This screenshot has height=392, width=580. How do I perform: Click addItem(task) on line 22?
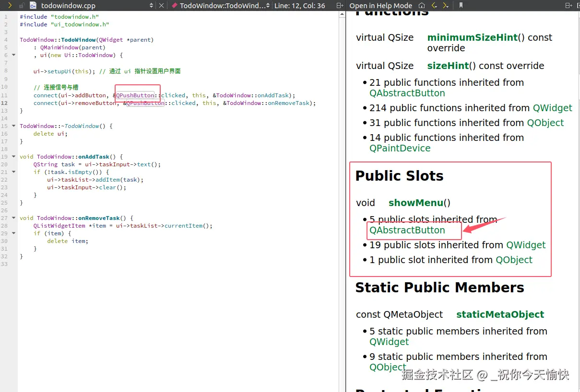click(x=118, y=180)
